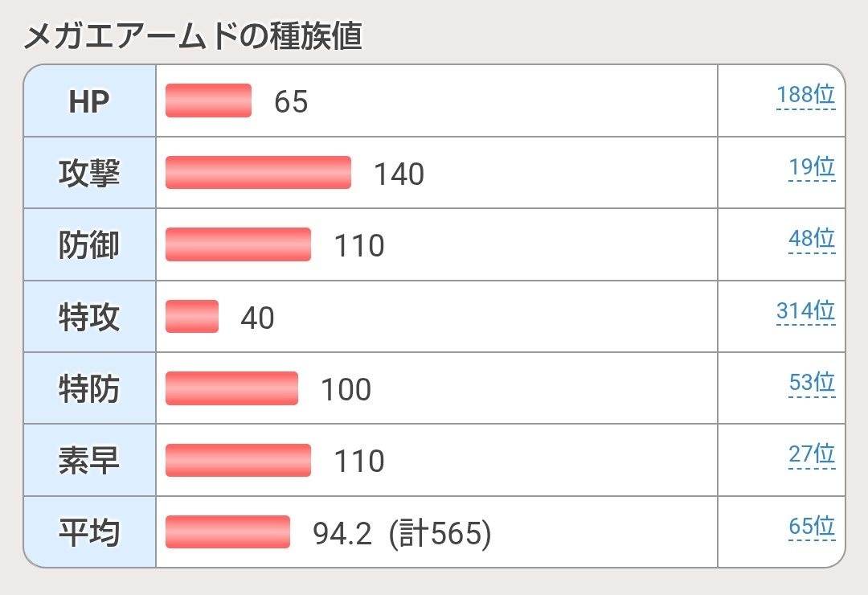Open the 53位 special defense ranking link
Viewport: 868px width, 595px height.
click(812, 383)
